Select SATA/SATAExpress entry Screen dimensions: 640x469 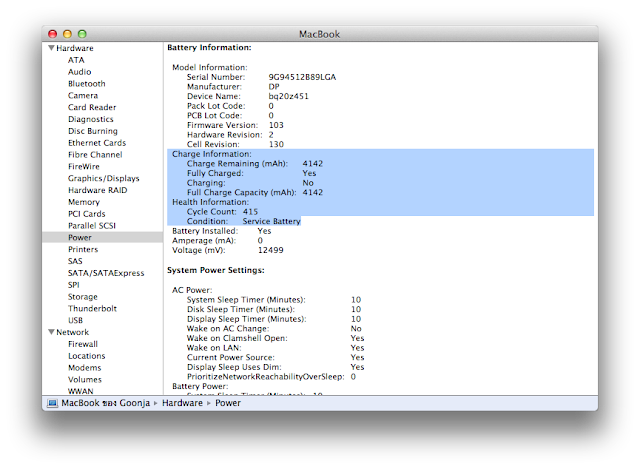point(106,273)
